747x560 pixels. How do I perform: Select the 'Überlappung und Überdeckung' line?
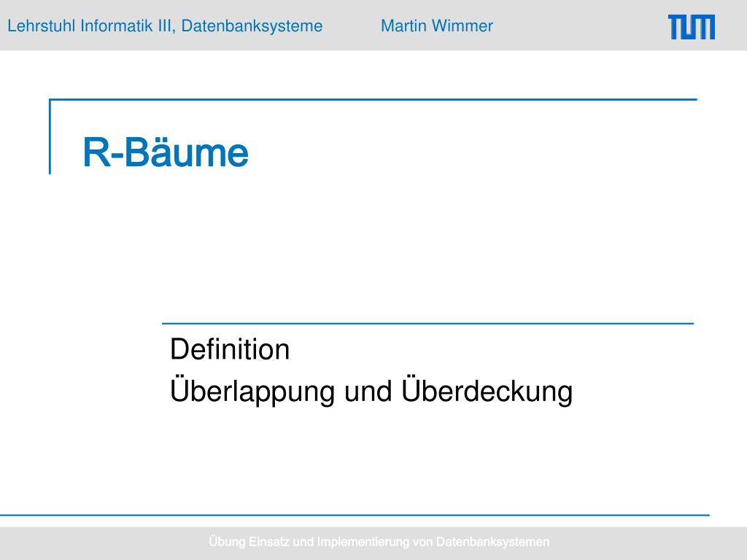click(x=371, y=391)
